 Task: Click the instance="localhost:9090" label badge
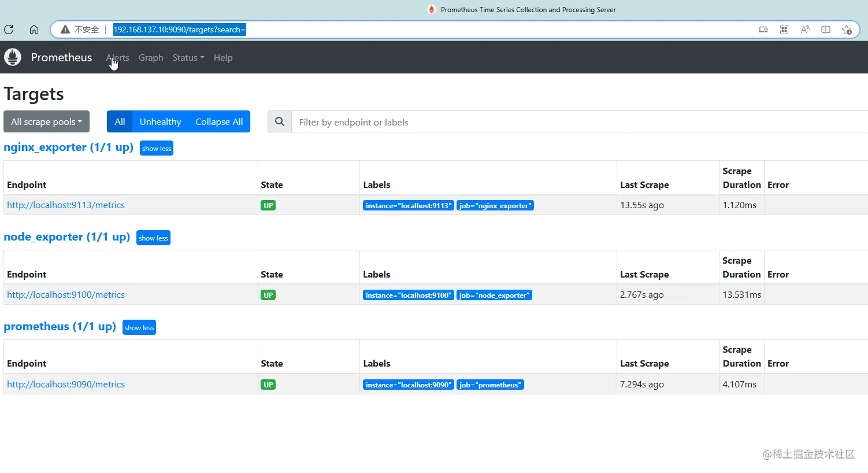point(409,385)
